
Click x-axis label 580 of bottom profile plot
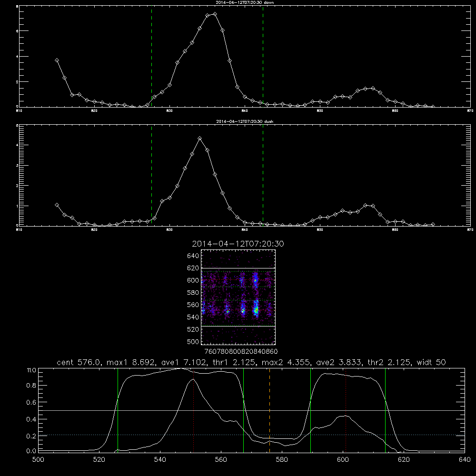282,460
